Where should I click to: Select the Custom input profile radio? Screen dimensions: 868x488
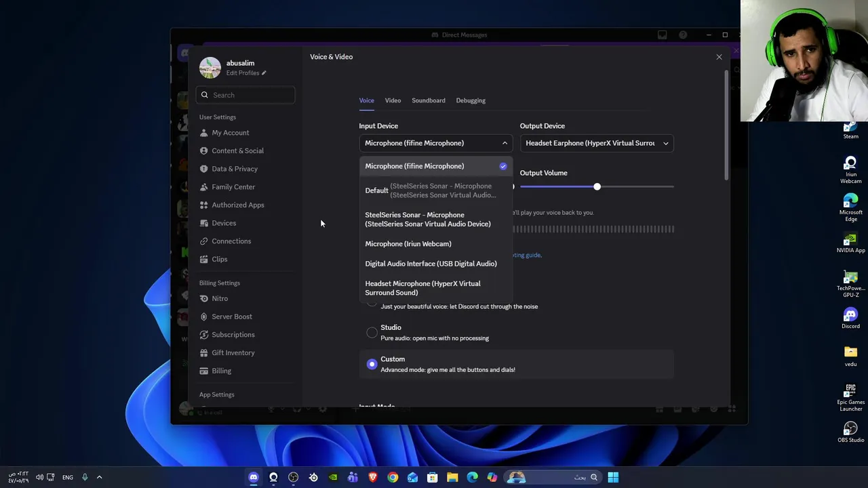pyautogui.click(x=372, y=364)
